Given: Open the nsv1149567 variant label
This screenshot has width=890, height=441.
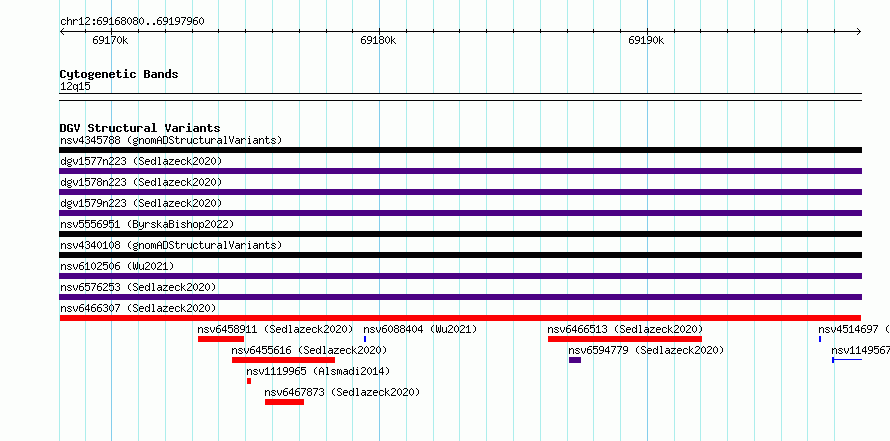Looking at the screenshot, I should [x=860, y=350].
